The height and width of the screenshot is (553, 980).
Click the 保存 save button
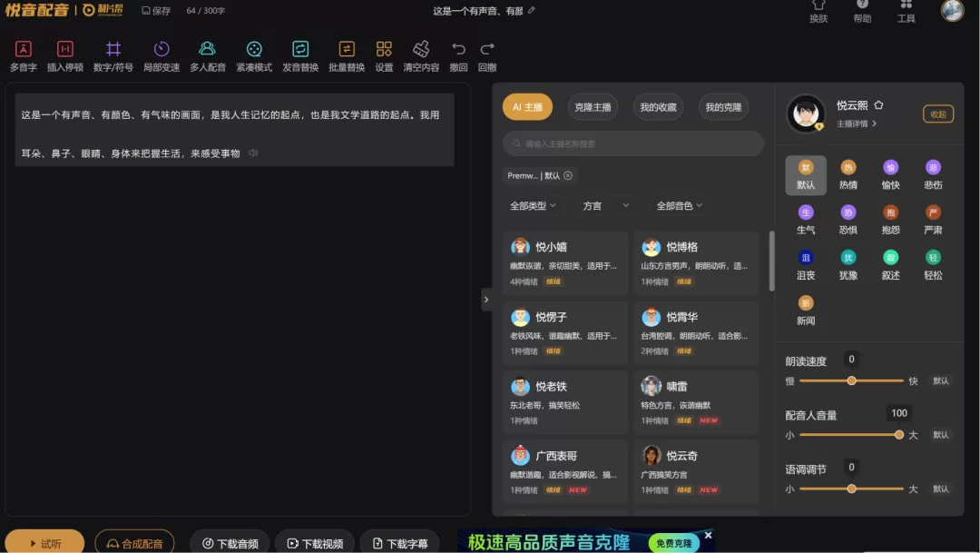coord(156,11)
